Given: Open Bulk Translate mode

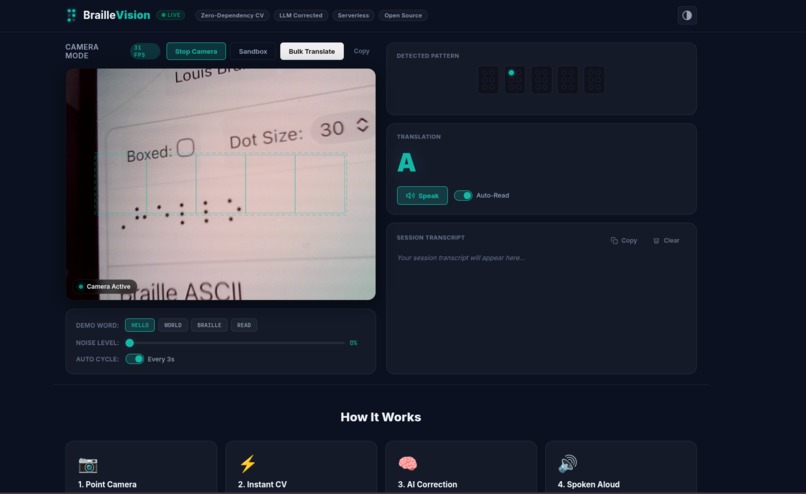Looking at the screenshot, I should pos(312,51).
